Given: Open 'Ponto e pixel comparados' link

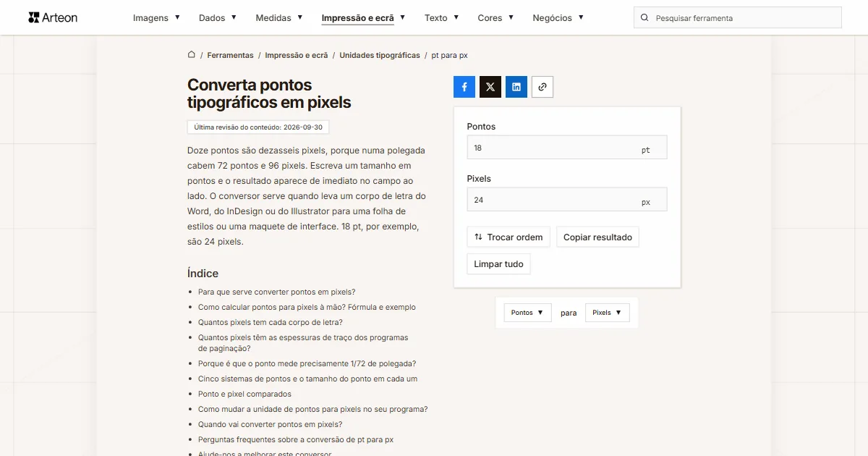Looking at the screenshot, I should click(x=244, y=394).
